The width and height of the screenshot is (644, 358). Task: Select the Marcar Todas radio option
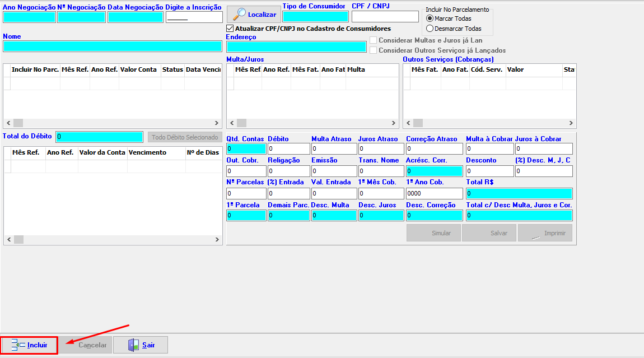click(430, 18)
